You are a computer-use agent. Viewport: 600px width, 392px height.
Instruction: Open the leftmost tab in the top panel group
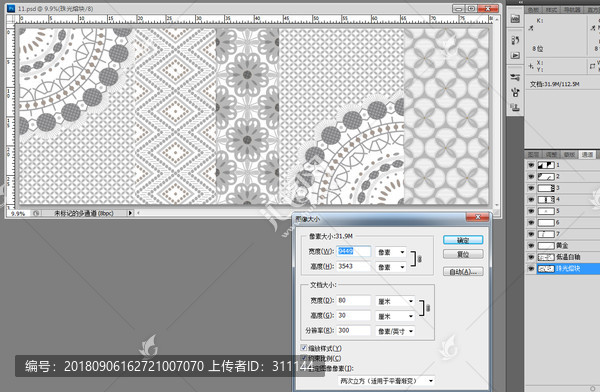tap(533, 10)
